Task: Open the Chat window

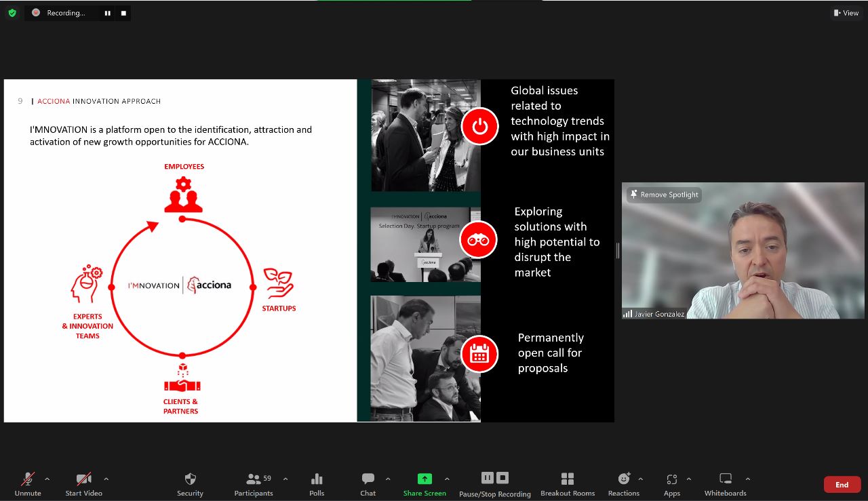Action: pyautogui.click(x=368, y=483)
